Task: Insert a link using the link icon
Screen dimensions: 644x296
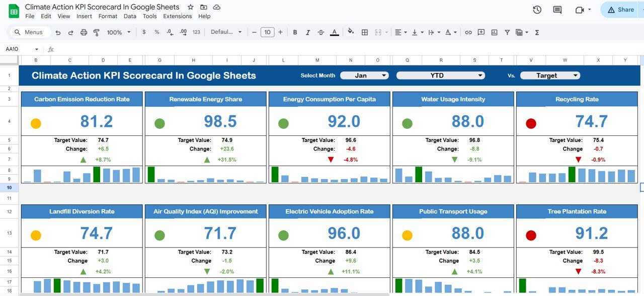Action: [x=468, y=32]
